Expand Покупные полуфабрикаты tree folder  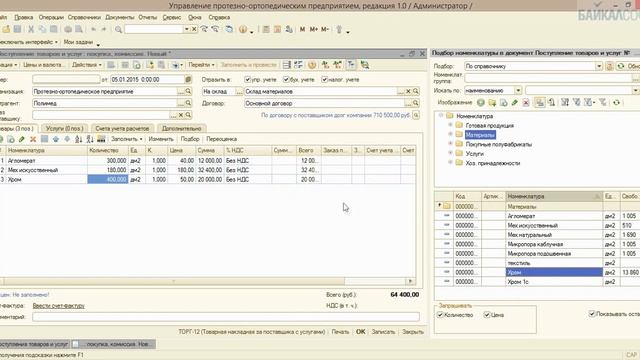(x=451, y=144)
